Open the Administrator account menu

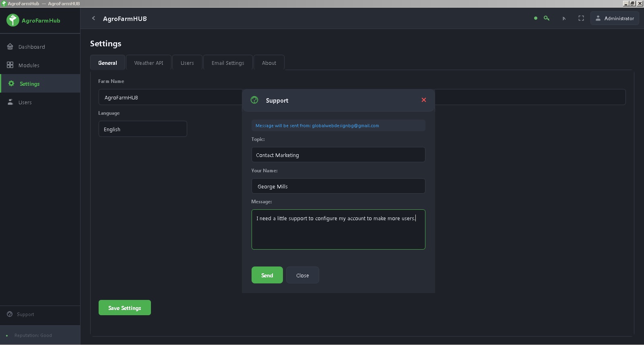[615, 19]
